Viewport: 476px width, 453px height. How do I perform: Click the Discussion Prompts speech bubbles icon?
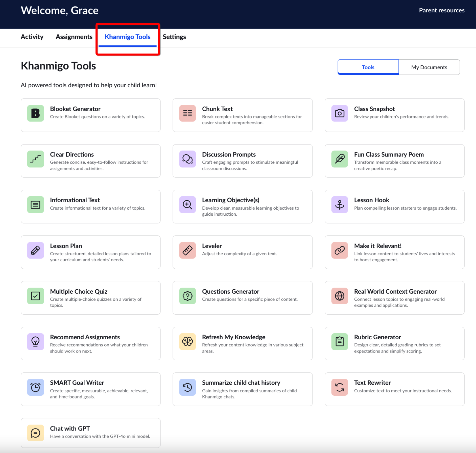(187, 159)
